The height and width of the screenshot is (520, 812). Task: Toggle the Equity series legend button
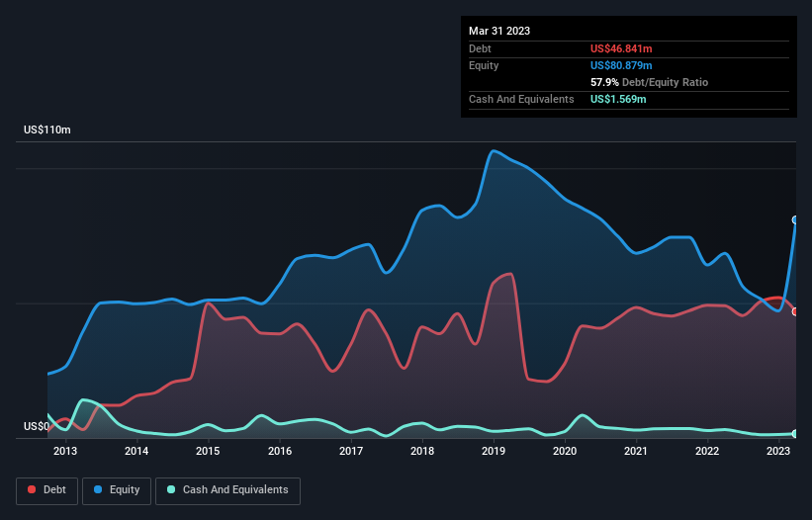coord(117,490)
